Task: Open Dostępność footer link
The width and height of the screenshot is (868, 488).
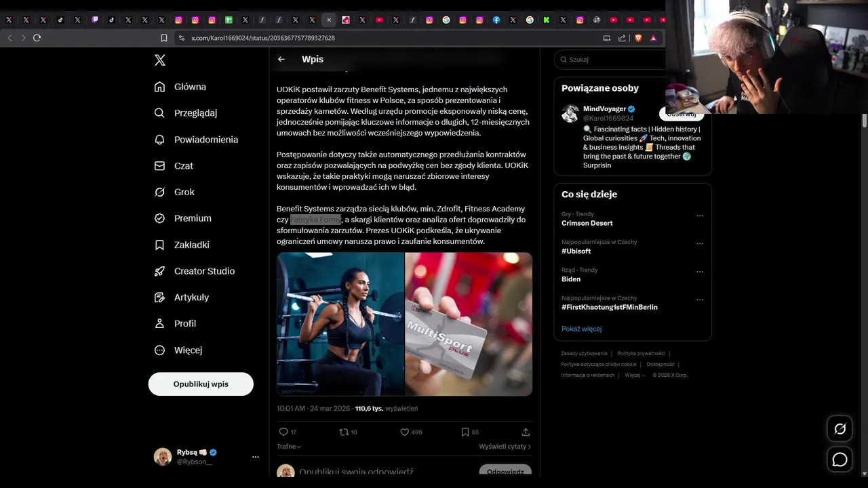Action: coord(660,365)
